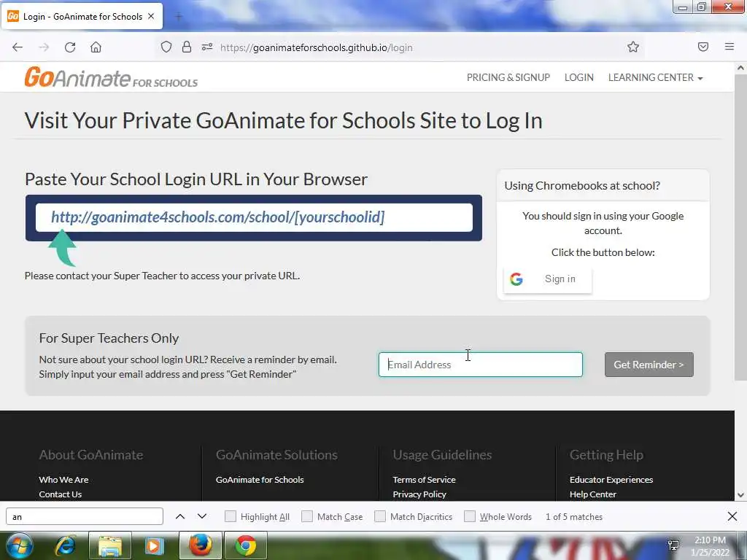The height and width of the screenshot is (560, 747).
Task: Click the network icon in the system tray
Action: (673, 545)
